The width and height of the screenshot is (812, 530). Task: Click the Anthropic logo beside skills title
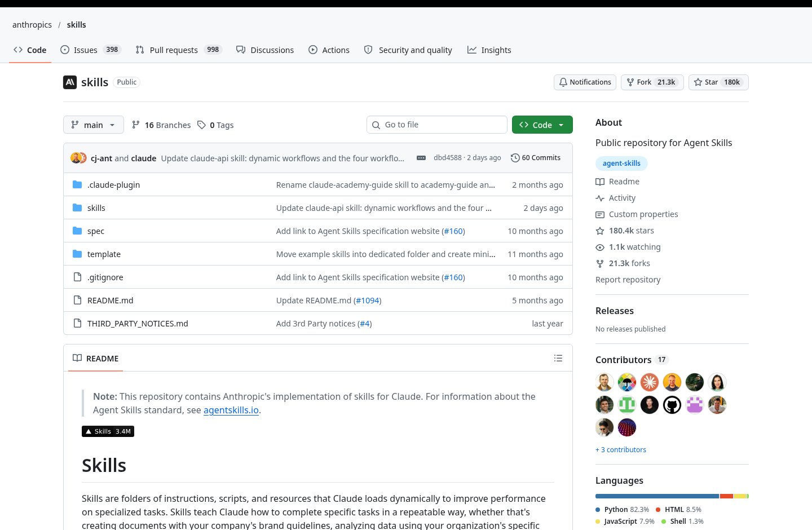[70, 82]
